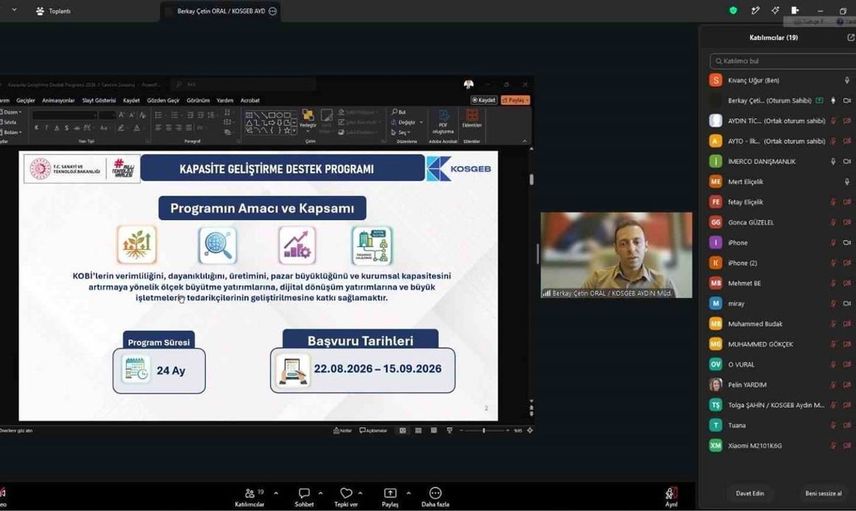The height and width of the screenshot is (511, 856).
Task: Click PowerPoint account profile avatar
Action: [468, 85]
